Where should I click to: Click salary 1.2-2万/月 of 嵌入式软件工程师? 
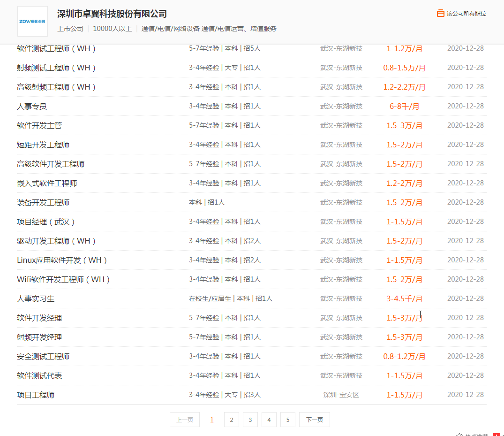tap(404, 184)
